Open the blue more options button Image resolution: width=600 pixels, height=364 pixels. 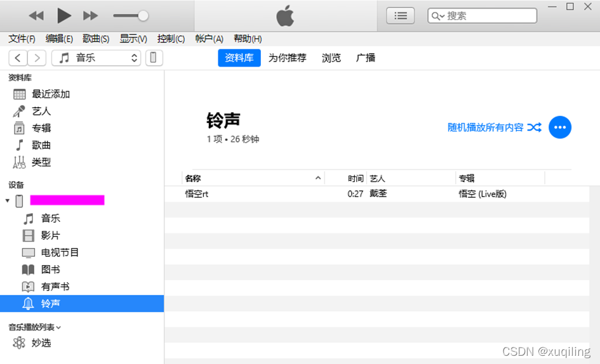(x=560, y=127)
